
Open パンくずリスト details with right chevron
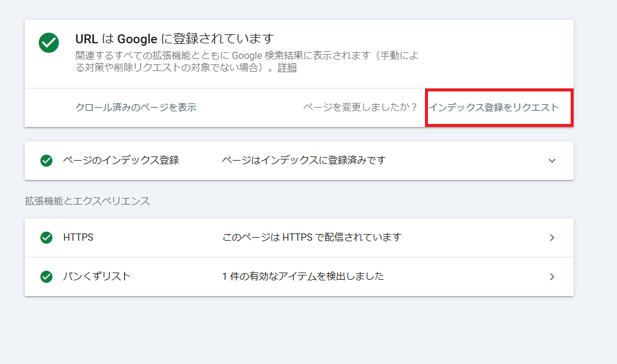pos(552,277)
